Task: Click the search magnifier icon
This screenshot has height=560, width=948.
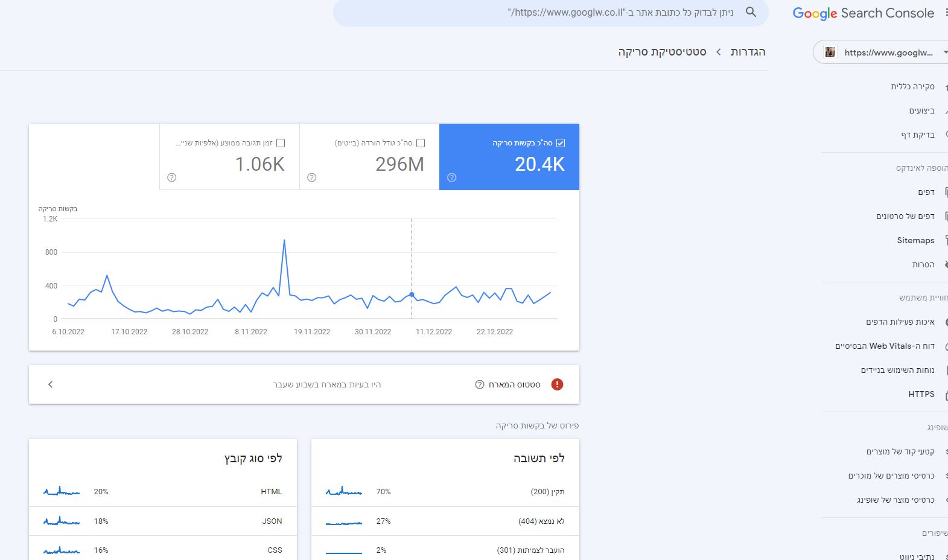Action: coord(751,12)
